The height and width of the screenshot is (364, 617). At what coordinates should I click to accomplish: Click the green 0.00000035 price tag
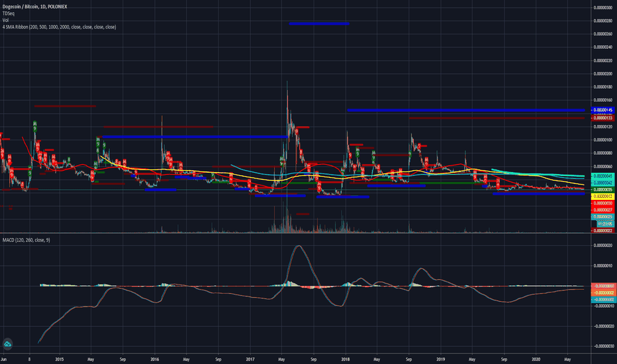click(x=602, y=189)
